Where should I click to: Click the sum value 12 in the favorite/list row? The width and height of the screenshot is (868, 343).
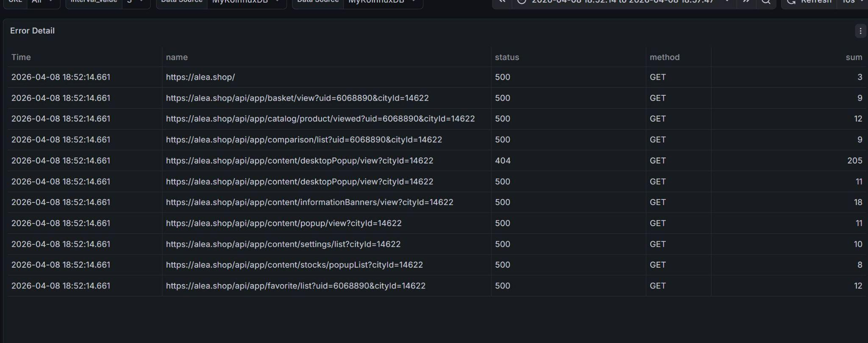(x=858, y=286)
